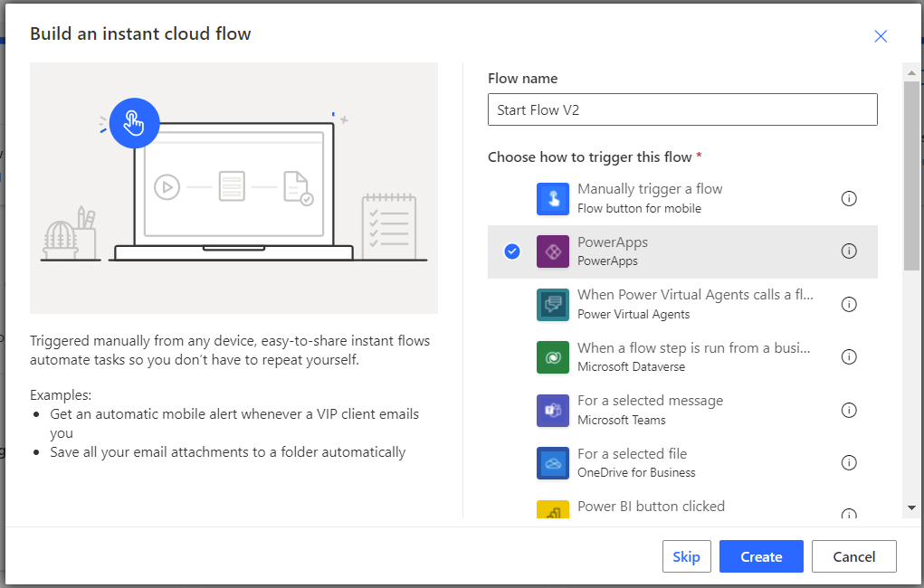The width and height of the screenshot is (924, 588).
Task: Select 'For a selected message' trigger
Action: tap(682, 410)
